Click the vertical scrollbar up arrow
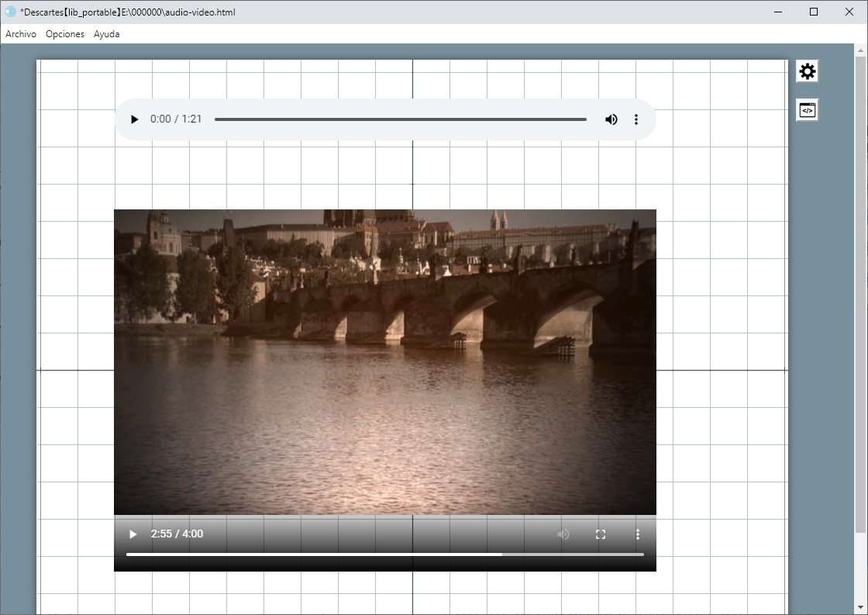Viewport: 868px width, 615px height. [861, 50]
